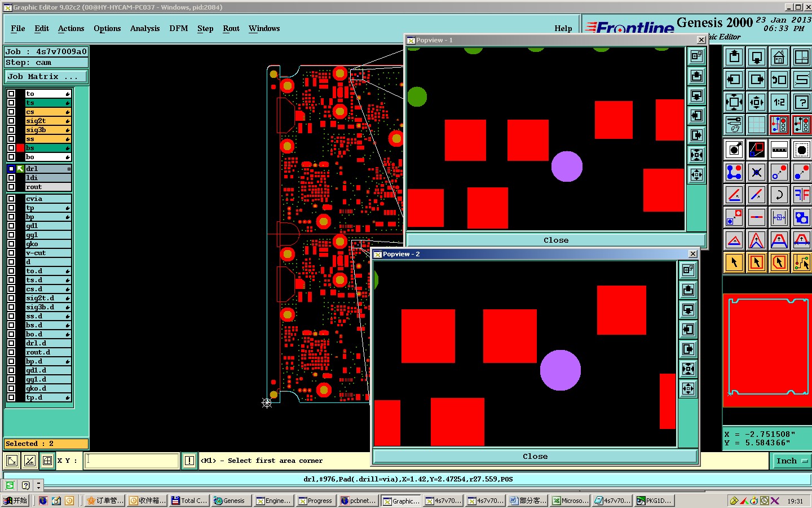The width and height of the screenshot is (812, 508).
Task: Toggle display checkbox for layer bs
Action: [11, 148]
